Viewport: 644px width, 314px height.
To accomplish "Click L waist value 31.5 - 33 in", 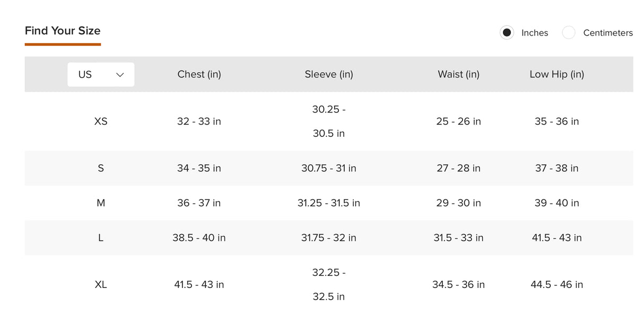I will tap(458, 238).
